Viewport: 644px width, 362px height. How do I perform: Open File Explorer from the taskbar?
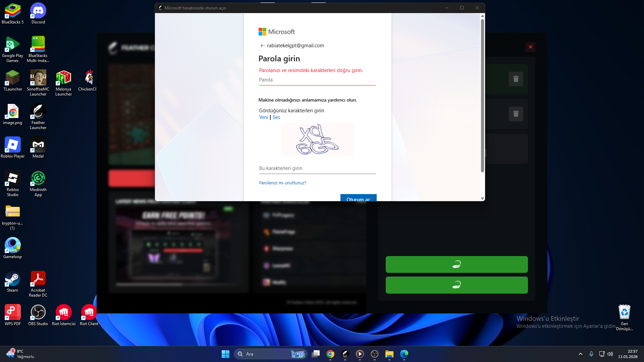pyautogui.click(x=389, y=354)
